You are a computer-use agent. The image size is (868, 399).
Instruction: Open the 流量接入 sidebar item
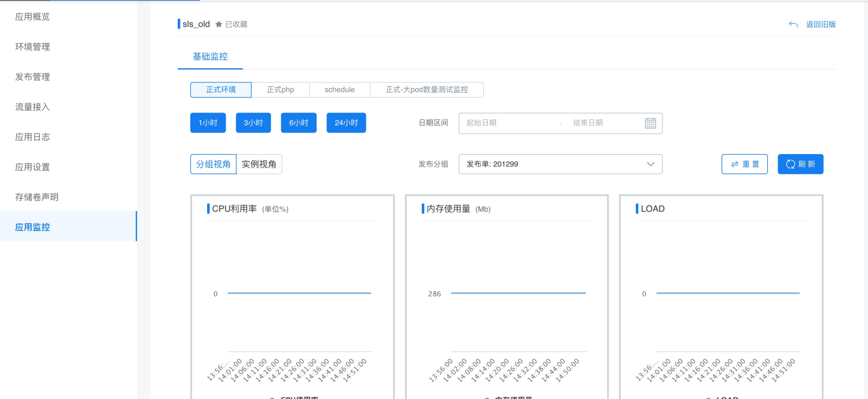(68, 107)
